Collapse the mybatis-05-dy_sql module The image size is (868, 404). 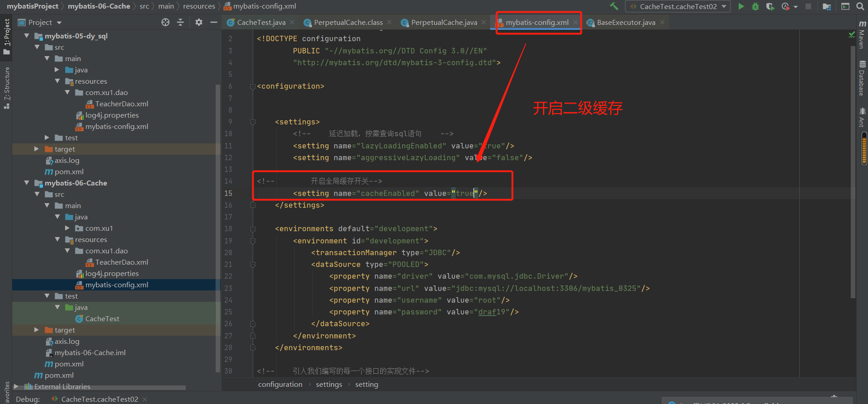pos(27,36)
